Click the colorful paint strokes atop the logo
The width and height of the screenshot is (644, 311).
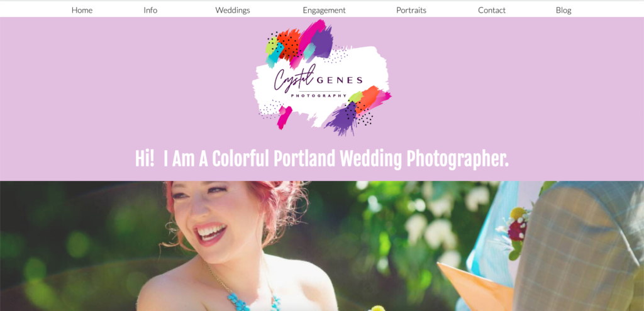(299, 43)
